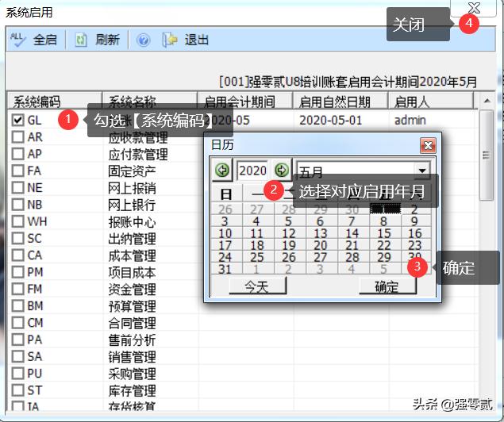The height and width of the screenshot is (422, 504).
Task: Click the list scrollbar up arrow
Action: (487, 101)
